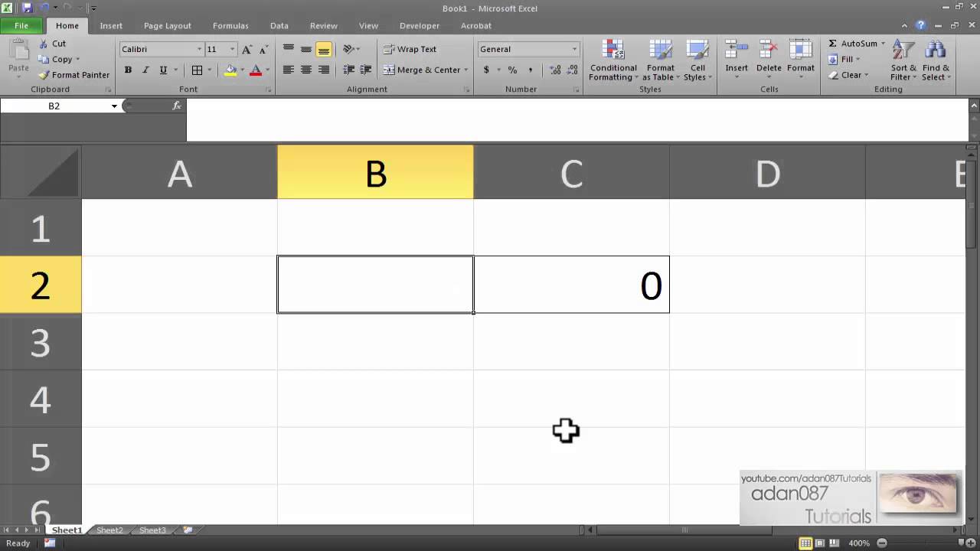This screenshot has height=551, width=980.
Task: Toggle Italic formatting
Action: (x=145, y=70)
